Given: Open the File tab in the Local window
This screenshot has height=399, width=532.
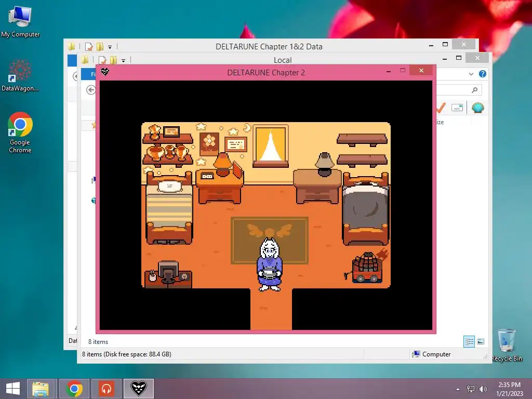Looking at the screenshot, I should (89, 74).
